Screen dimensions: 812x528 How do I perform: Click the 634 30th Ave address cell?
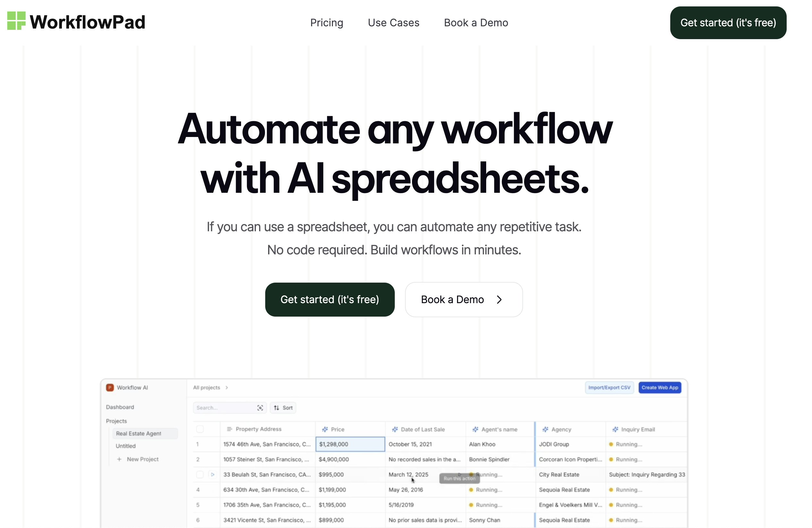(x=267, y=490)
